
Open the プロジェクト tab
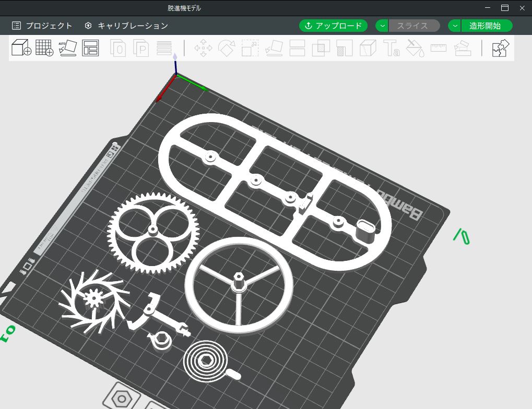point(42,26)
